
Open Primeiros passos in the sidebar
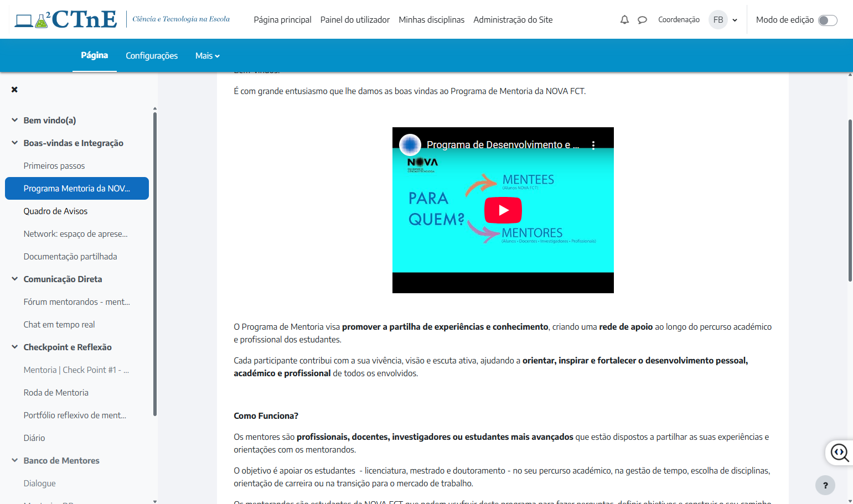tap(54, 165)
